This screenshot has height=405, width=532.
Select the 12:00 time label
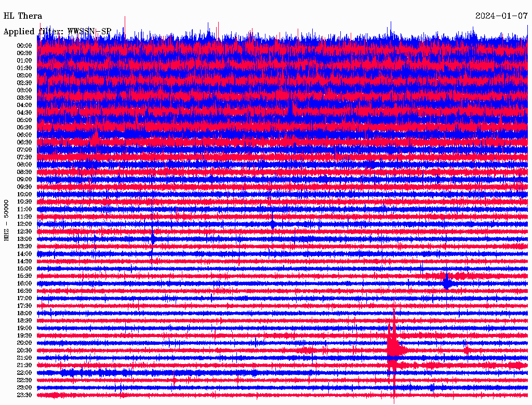click(24, 224)
